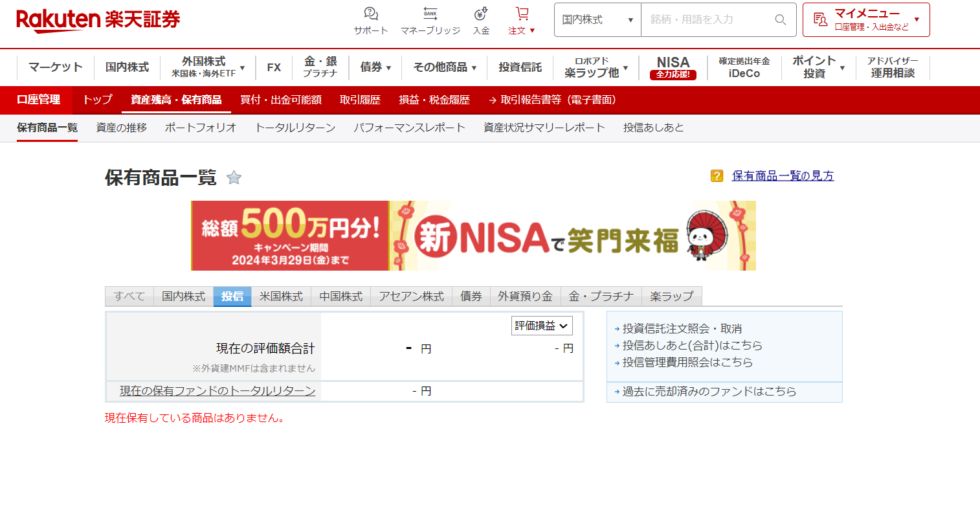This screenshot has height=516, width=980.
Task: Select the 国内株式 holdings tab
Action: (x=183, y=297)
